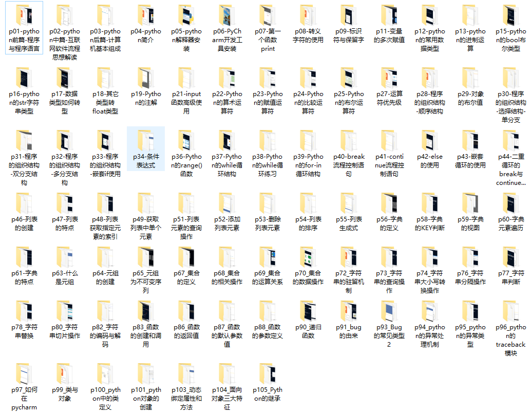
Task: Select the name p94_python的异常处理机制
Action: click(x=429, y=336)
